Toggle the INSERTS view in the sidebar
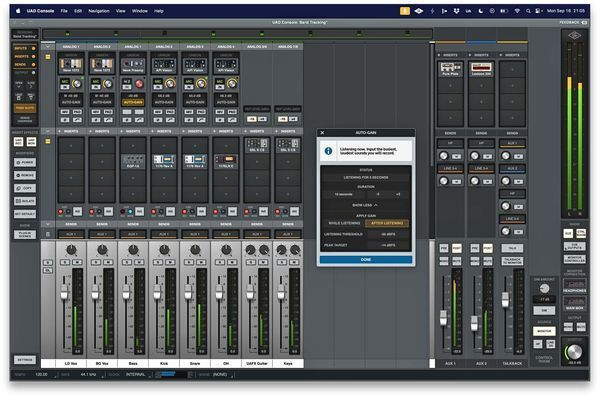600x396 pixels. tap(24, 57)
